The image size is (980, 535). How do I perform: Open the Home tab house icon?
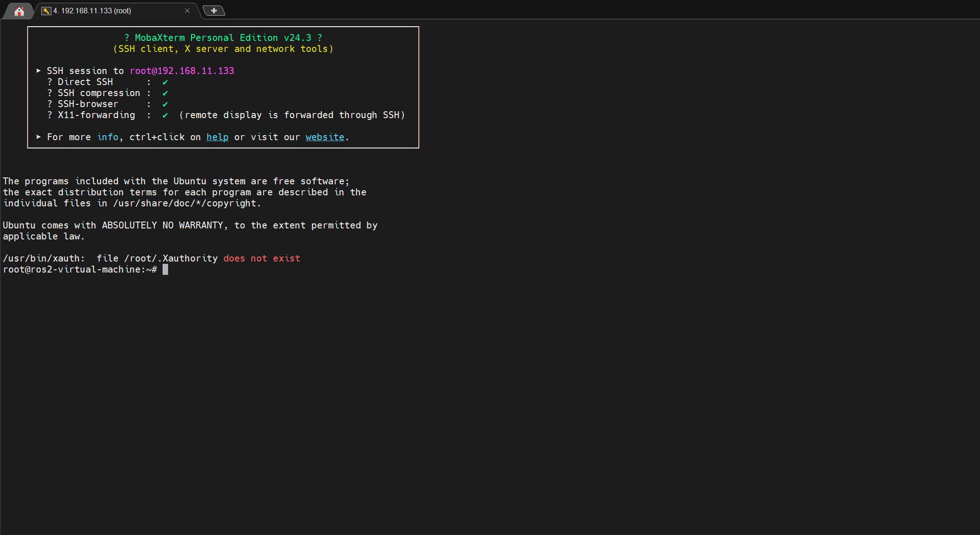19,11
